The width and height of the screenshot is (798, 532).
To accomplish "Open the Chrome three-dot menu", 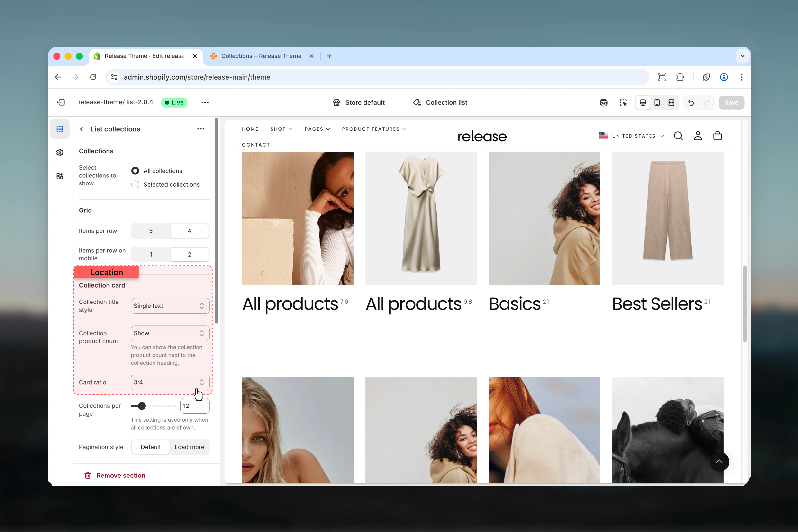I will click(x=742, y=77).
